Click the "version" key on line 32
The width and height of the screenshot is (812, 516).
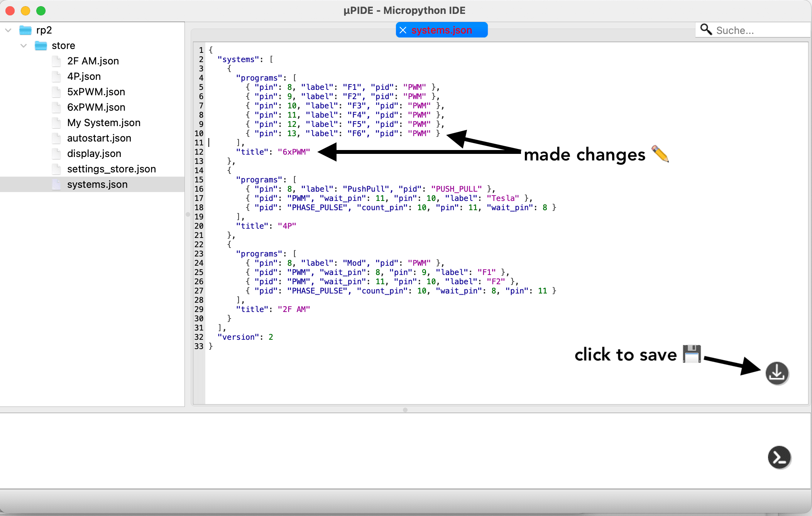click(238, 337)
